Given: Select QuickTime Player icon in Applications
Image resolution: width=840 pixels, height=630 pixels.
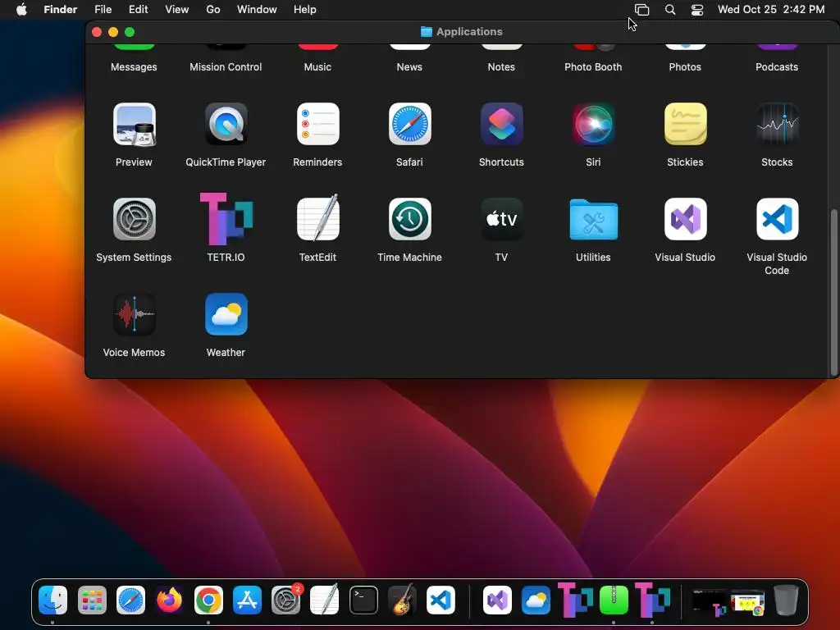Looking at the screenshot, I should [226, 125].
